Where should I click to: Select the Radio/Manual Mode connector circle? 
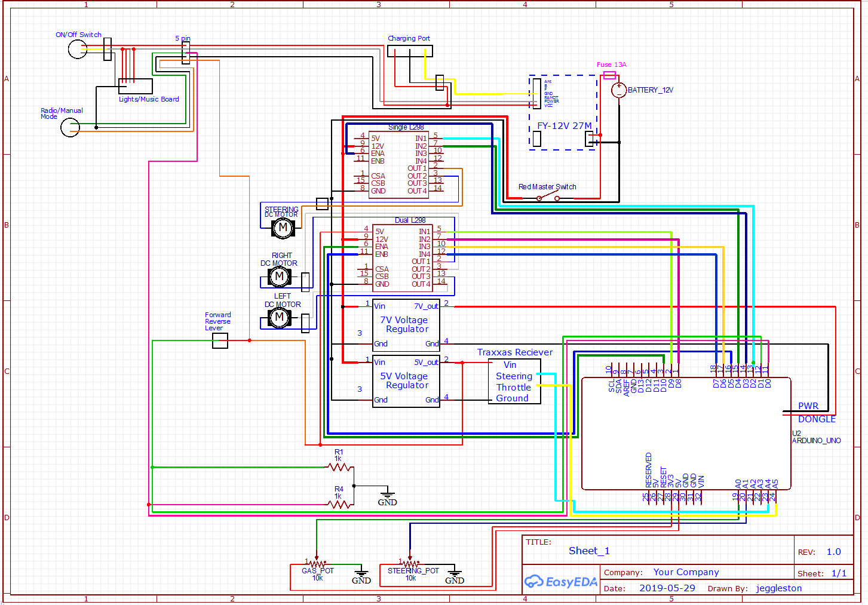(x=70, y=127)
